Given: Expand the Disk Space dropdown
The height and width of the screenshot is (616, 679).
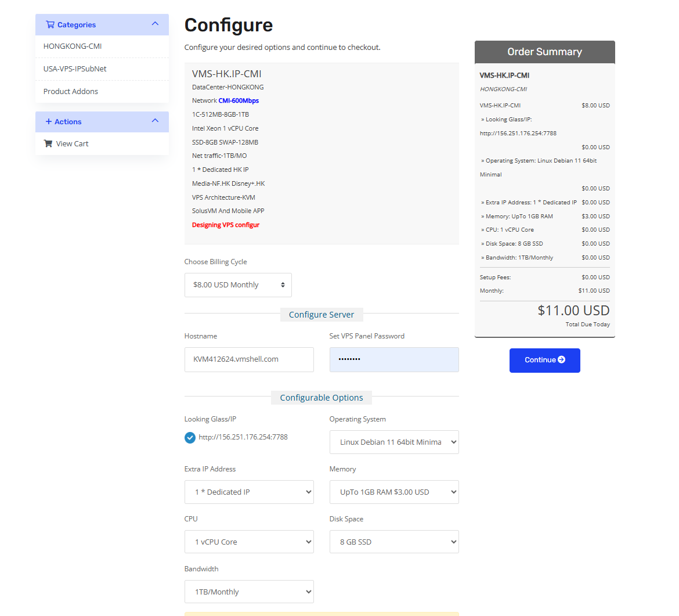Looking at the screenshot, I should pyautogui.click(x=394, y=542).
